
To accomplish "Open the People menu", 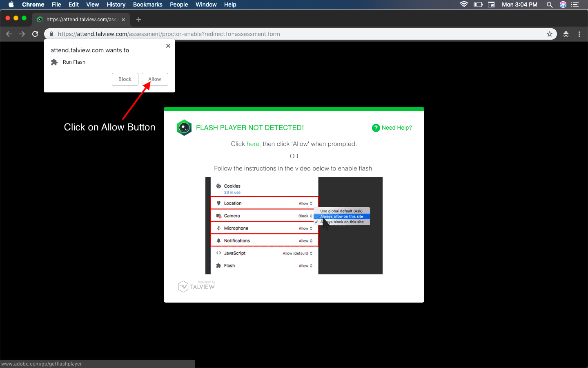I will point(179,4).
